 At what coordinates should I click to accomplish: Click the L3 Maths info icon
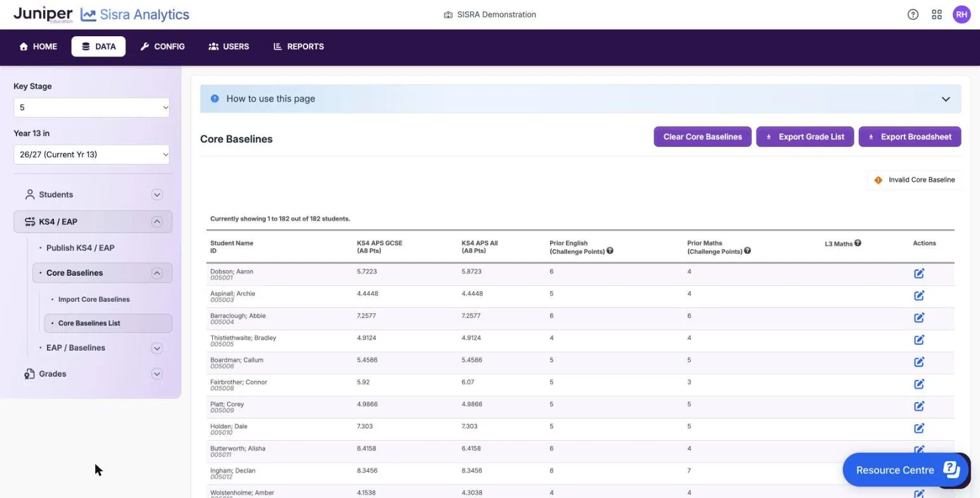(x=857, y=243)
